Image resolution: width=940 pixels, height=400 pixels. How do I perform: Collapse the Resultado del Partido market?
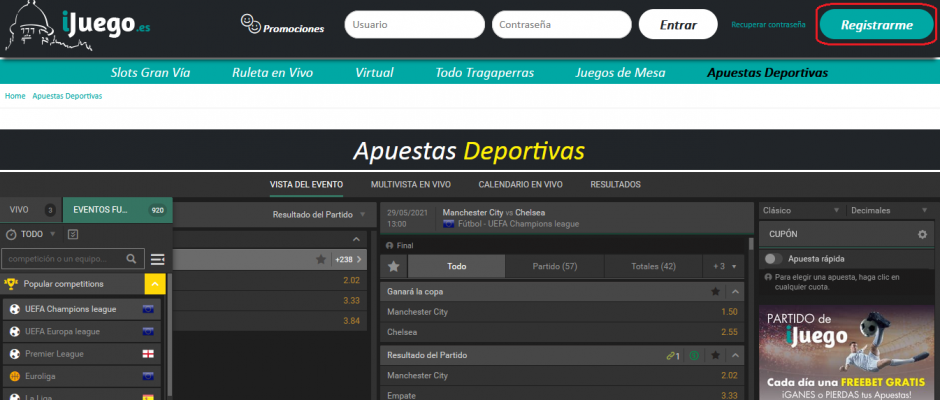[x=736, y=356]
